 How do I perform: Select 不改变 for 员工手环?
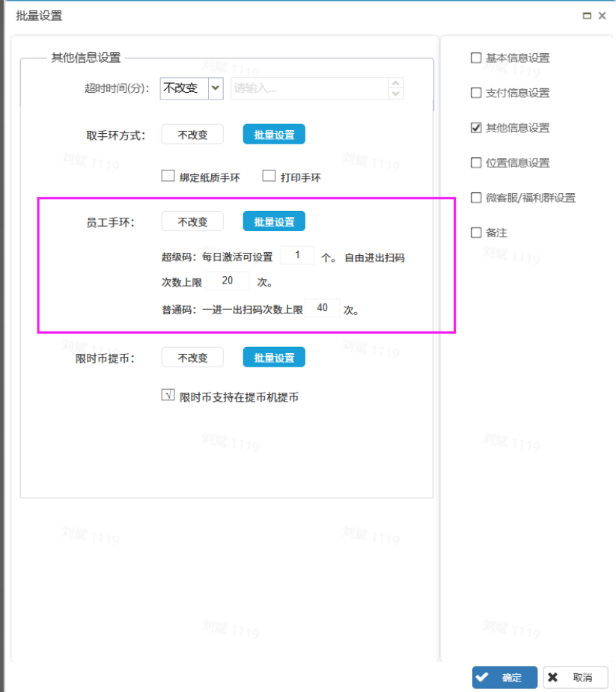tap(192, 221)
